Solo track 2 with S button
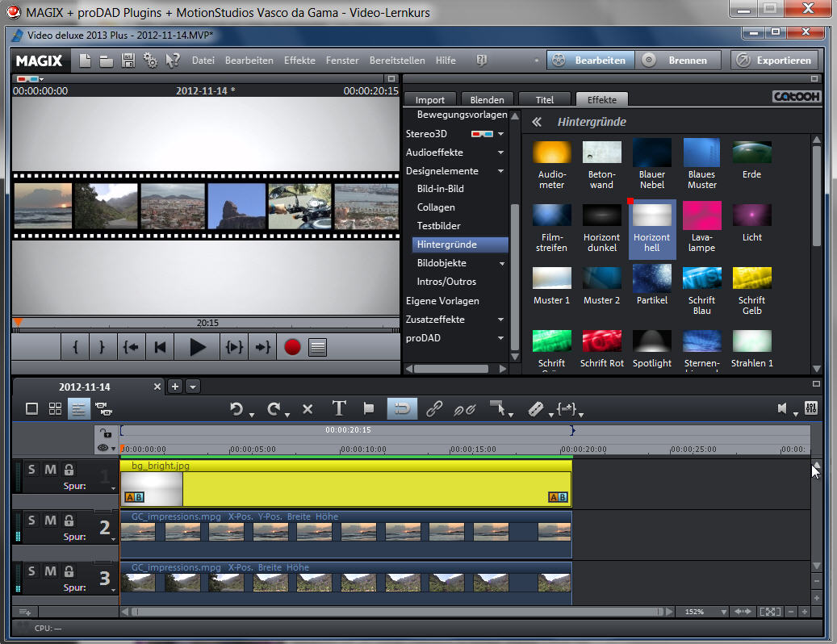Image resolution: width=837 pixels, height=644 pixels. [x=31, y=521]
